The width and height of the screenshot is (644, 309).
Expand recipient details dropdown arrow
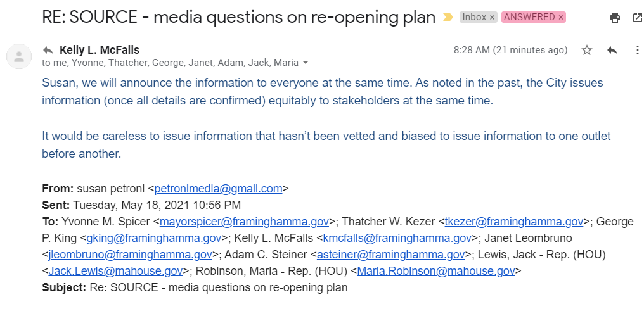pyautogui.click(x=306, y=63)
